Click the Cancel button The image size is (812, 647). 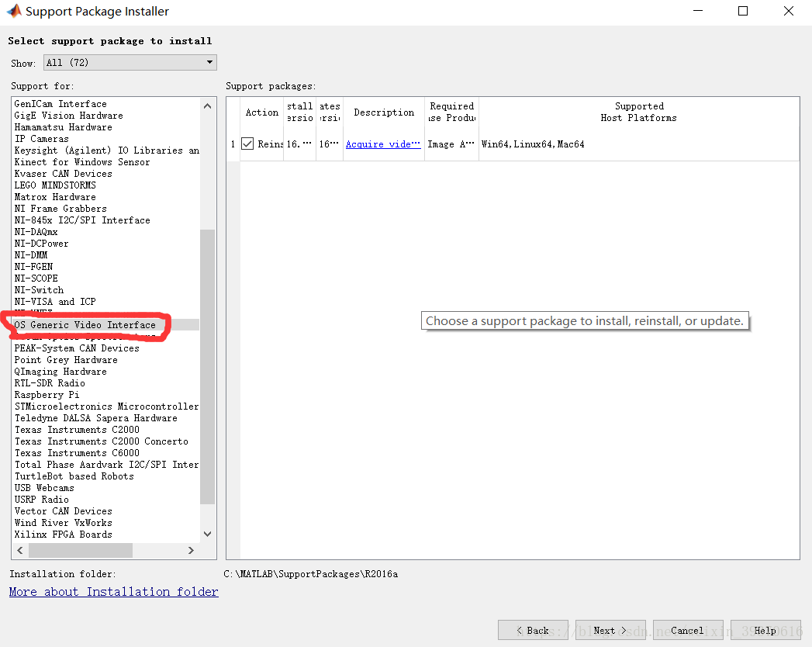[x=688, y=630]
